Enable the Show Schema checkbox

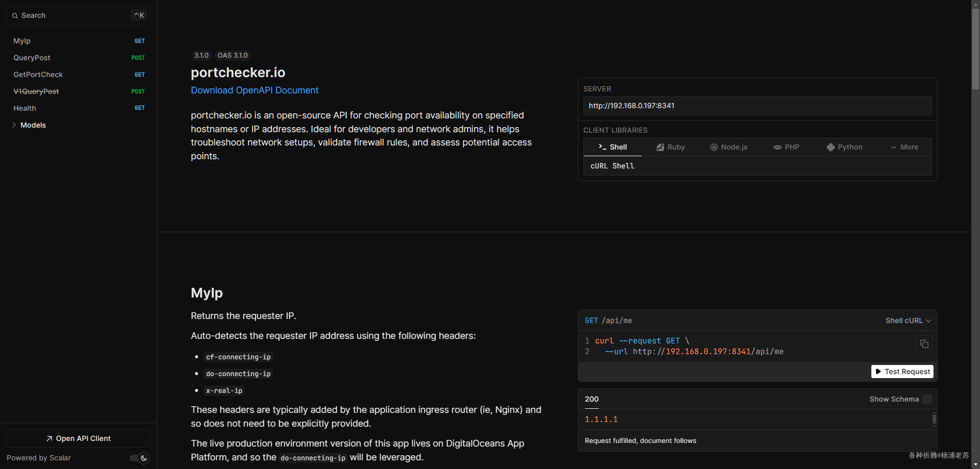(927, 399)
